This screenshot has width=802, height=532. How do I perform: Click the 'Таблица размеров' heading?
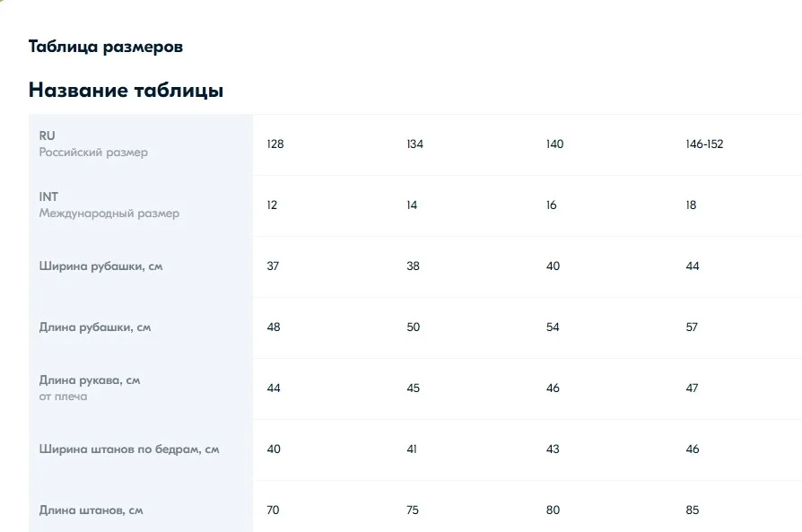105,47
